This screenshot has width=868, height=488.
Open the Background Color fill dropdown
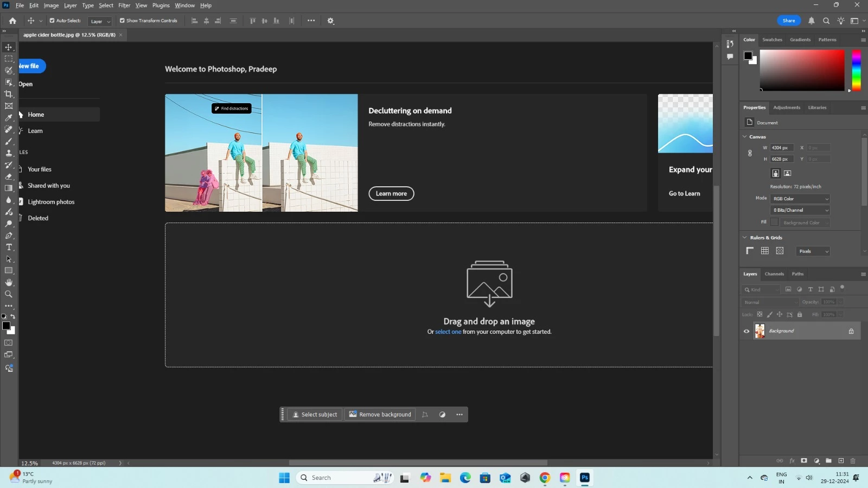[x=806, y=223]
